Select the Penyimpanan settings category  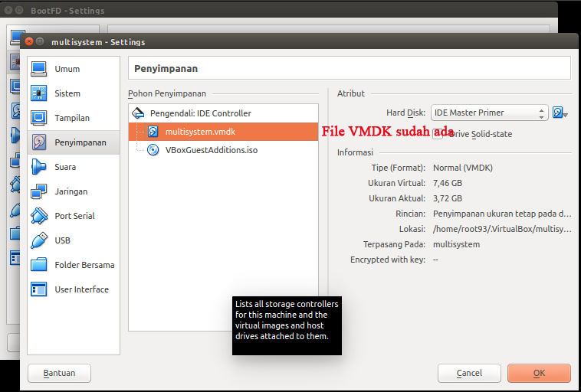[x=74, y=142]
